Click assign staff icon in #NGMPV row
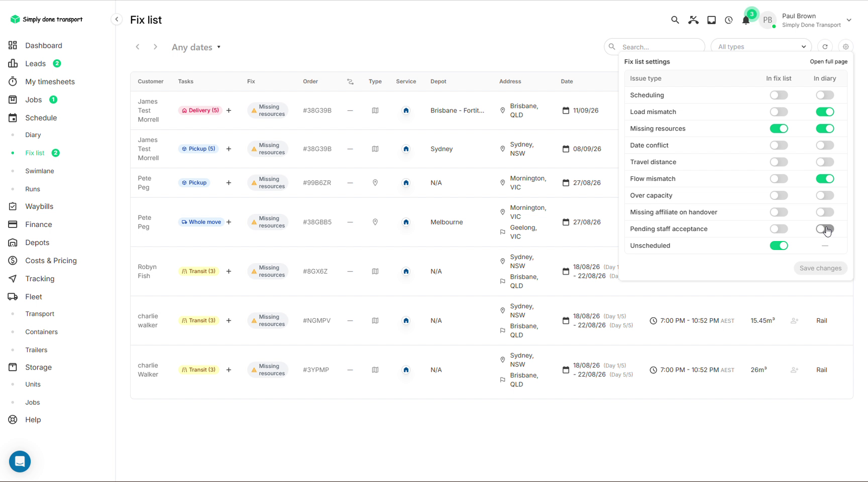Image resolution: width=868 pixels, height=482 pixels. [x=794, y=320]
